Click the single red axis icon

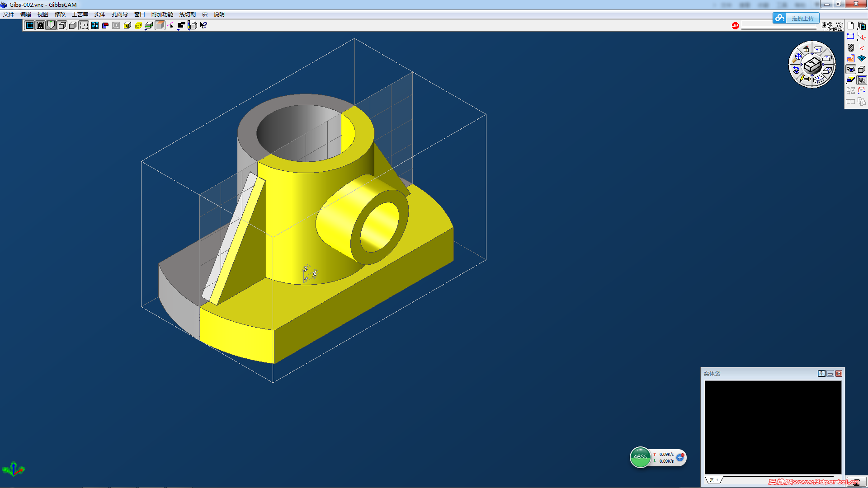click(862, 47)
